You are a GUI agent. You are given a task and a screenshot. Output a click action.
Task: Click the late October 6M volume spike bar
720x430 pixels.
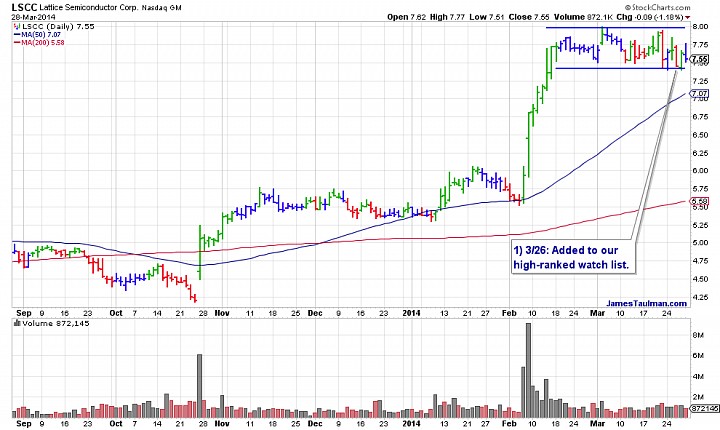click(199, 386)
